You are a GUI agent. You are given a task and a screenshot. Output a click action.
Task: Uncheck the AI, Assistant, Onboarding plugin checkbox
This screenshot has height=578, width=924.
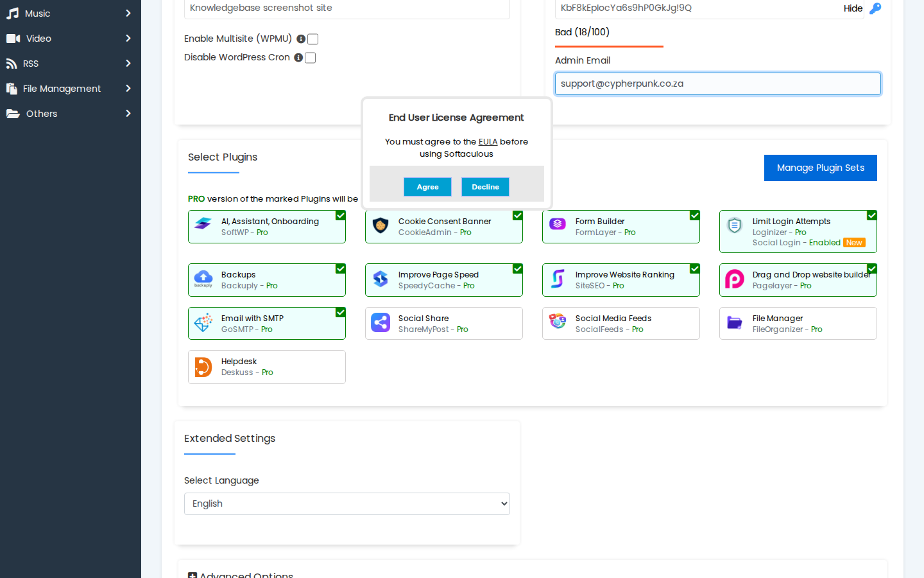[x=341, y=215]
